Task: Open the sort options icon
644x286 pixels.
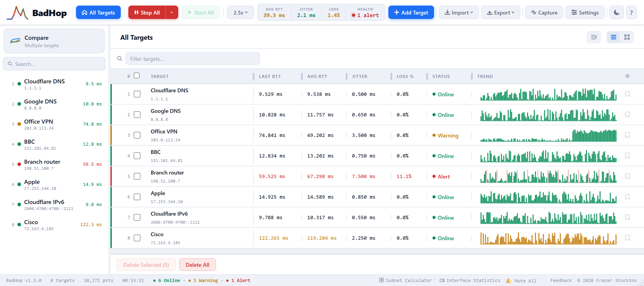Action: click(594, 37)
